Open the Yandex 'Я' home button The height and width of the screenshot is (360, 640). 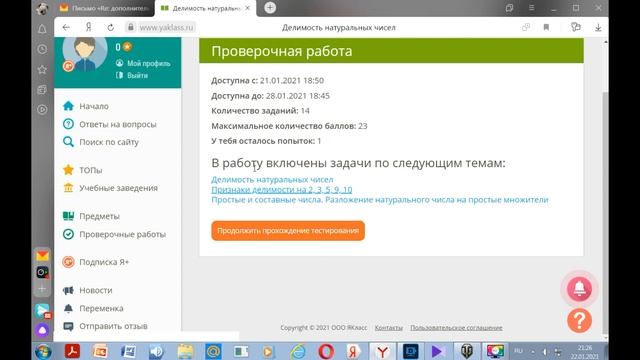point(88,27)
